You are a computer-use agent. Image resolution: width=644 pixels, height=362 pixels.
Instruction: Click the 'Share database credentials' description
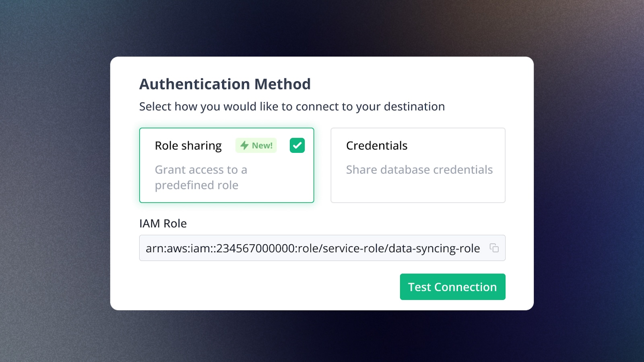(x=419, y=170)
